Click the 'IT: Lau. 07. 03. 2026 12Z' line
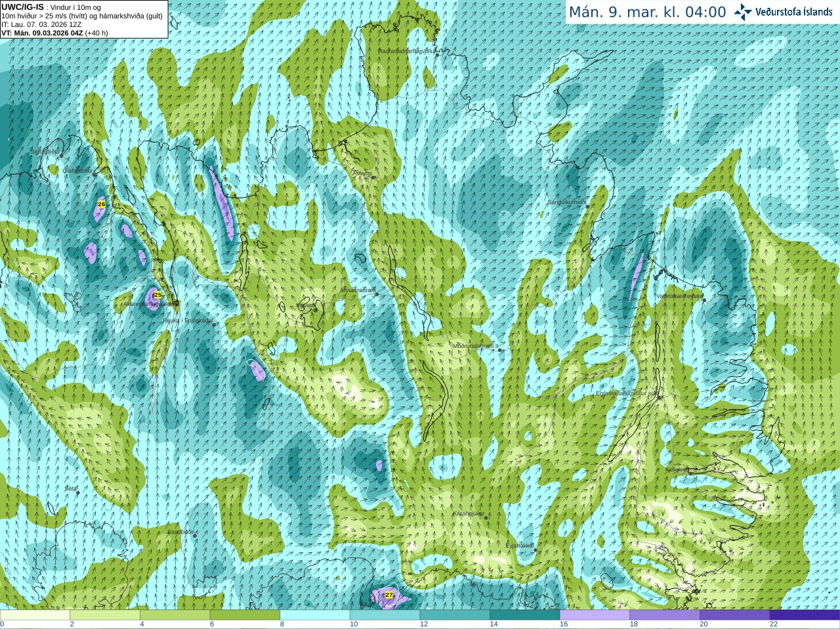Image resolution: width=840 pixels, height=629 pixels. [42, 24]
